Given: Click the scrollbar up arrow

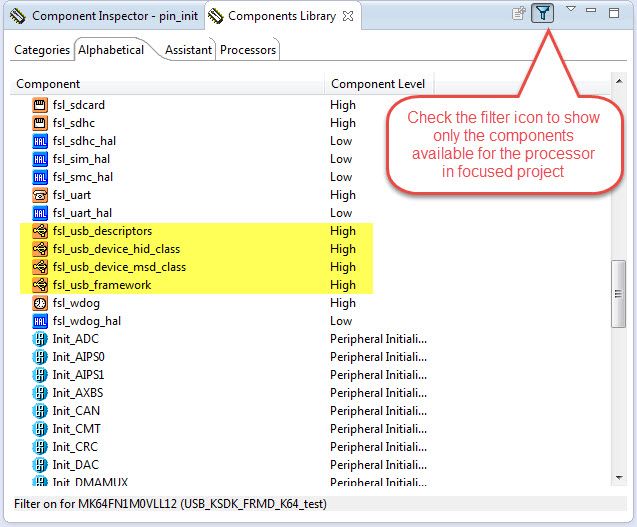Looking at the screenshot, I should (x=619, y=81).
